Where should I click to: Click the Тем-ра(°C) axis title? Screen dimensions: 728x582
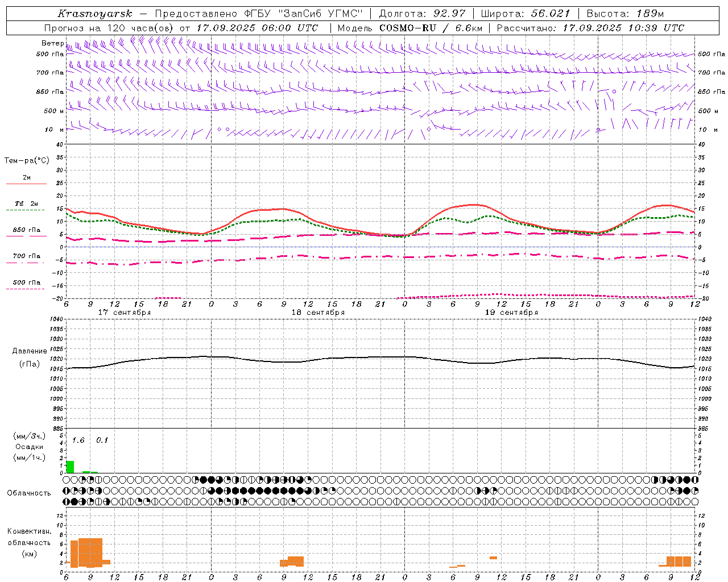[x=27, y=161]
